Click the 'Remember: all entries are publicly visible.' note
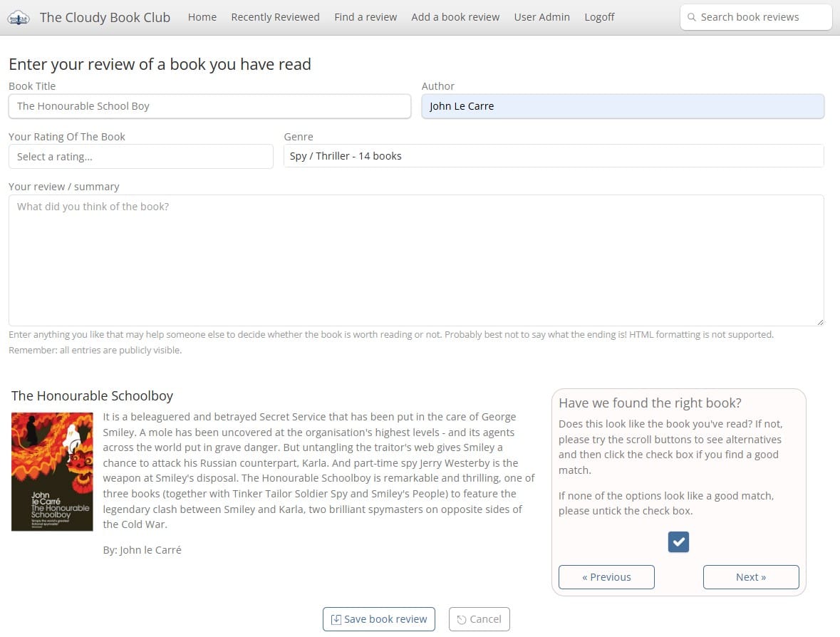 tap(95, 350)
